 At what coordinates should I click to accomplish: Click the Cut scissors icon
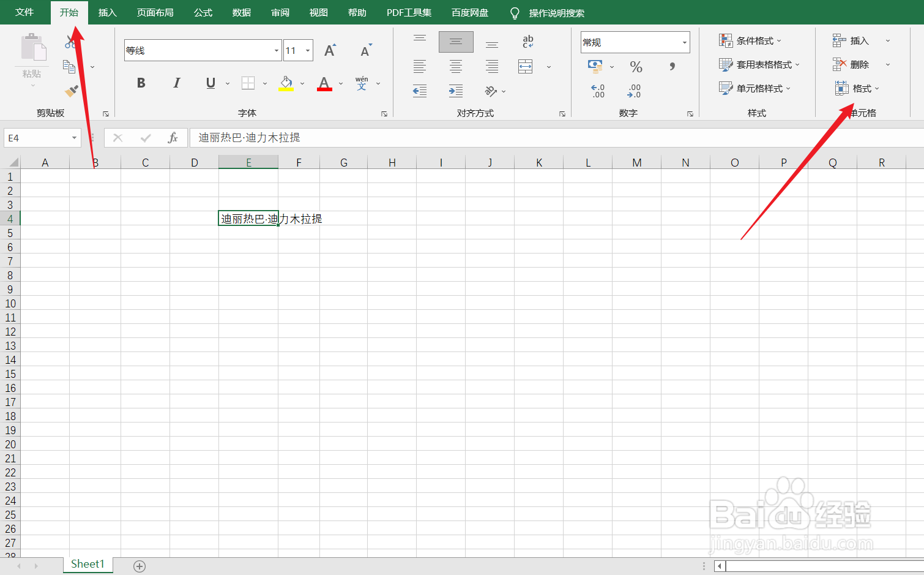70,42
